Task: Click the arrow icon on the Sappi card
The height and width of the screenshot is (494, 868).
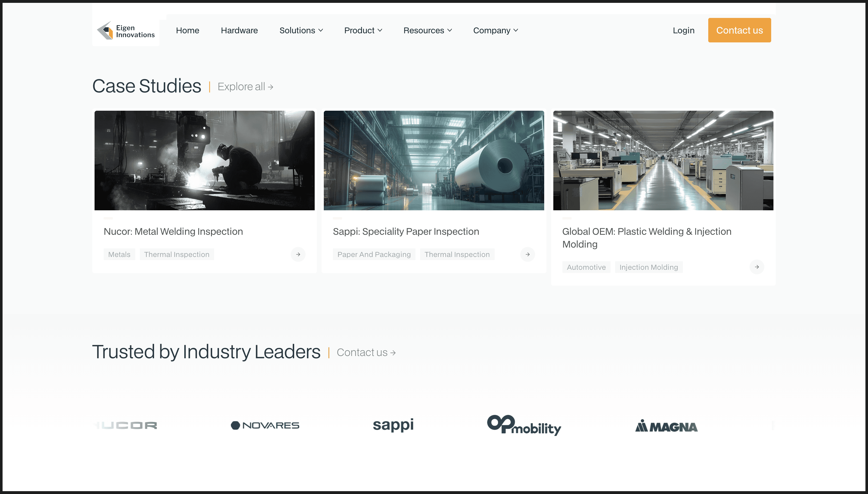Action: pos(527,254)
